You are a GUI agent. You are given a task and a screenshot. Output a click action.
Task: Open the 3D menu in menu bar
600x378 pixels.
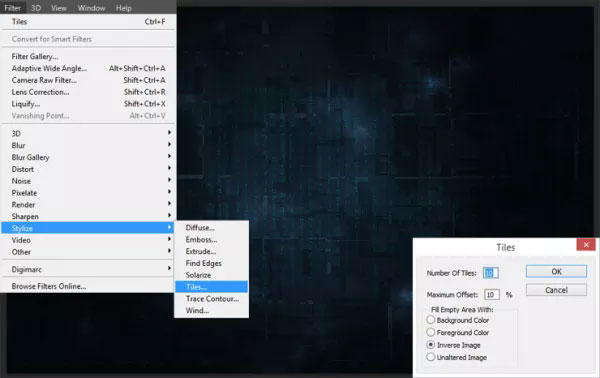click(x=36, y=8)
